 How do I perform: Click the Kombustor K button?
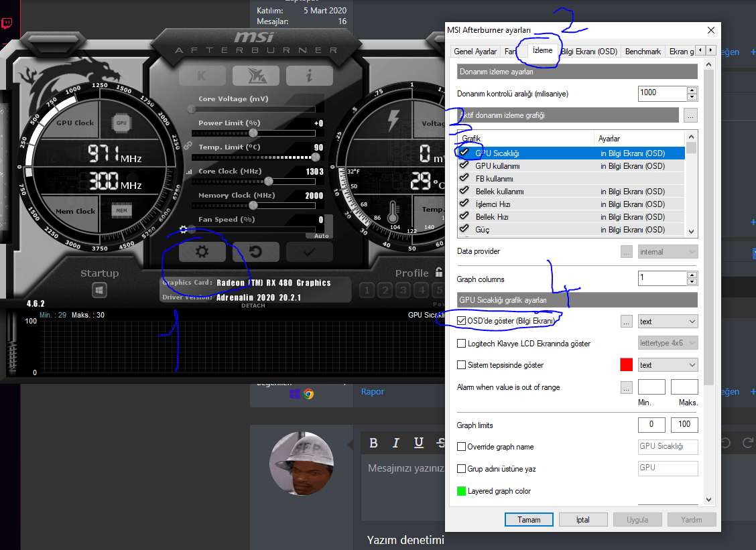[202, 76]
